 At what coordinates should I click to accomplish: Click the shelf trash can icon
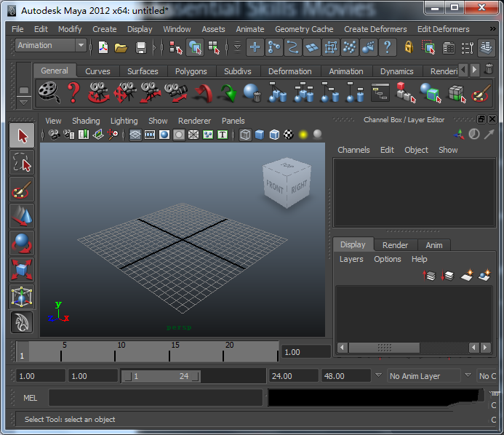pos(489,69)
